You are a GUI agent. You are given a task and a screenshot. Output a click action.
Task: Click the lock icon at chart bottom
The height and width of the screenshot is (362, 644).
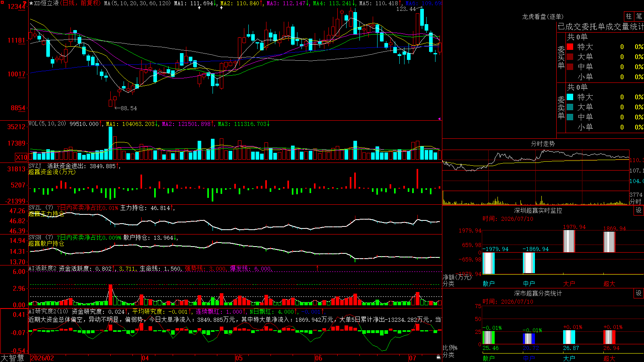click(439, 357)
